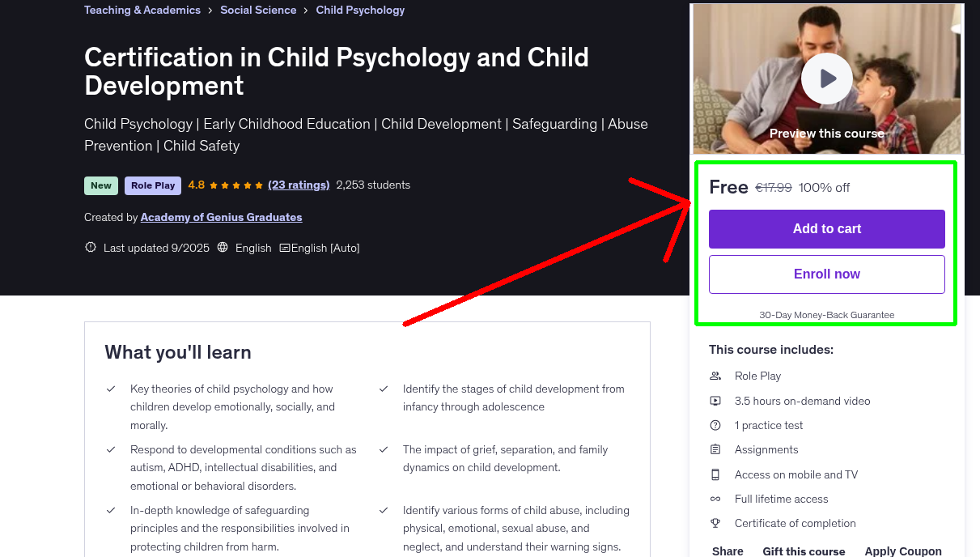The image size is (980, 557).
Task: Click the globe icon next to English
Action: coord(223,247)
